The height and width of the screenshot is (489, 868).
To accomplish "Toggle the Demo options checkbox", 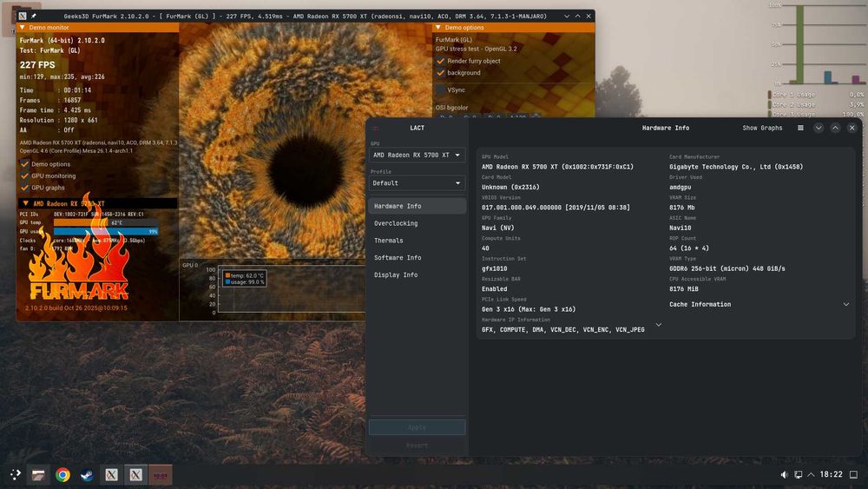I will tap(24, 164).
